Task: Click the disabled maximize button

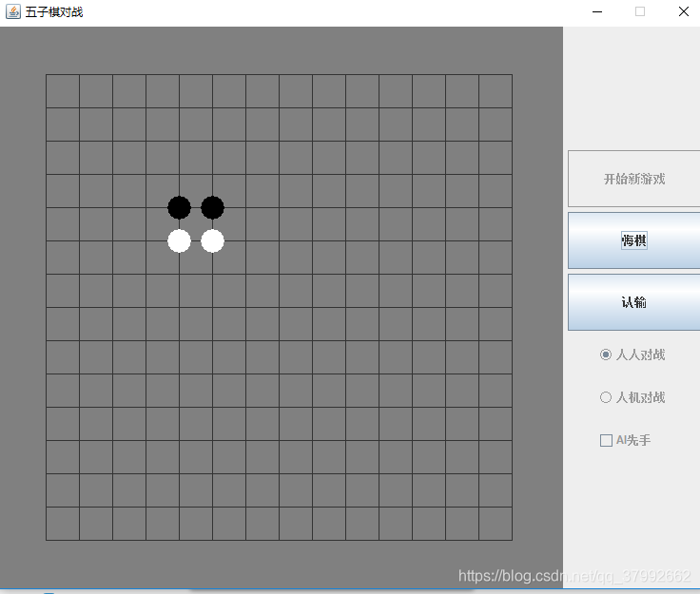Action: (x=640, y=12)
